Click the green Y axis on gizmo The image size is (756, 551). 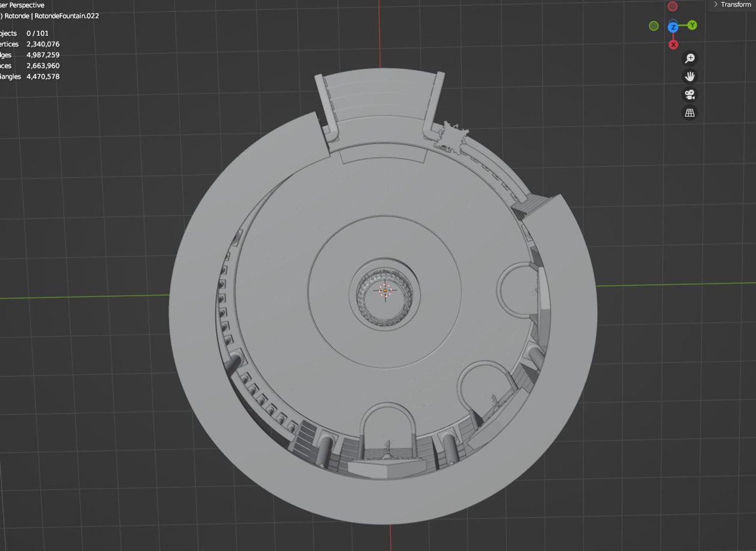pyautogui.click(x=692, y=25)
